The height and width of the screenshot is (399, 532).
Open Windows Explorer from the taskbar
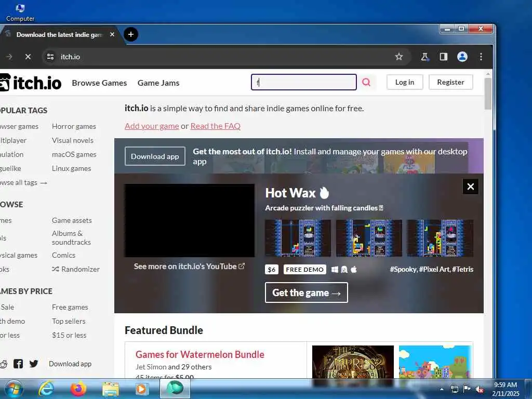pos(111,389)
